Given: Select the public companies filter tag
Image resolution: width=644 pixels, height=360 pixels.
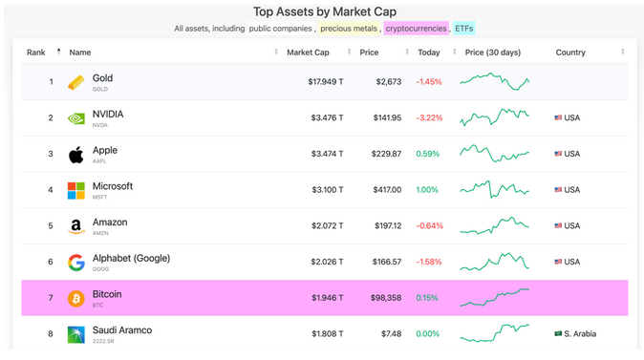Looking at the screenshot, I should pos(281,29).
